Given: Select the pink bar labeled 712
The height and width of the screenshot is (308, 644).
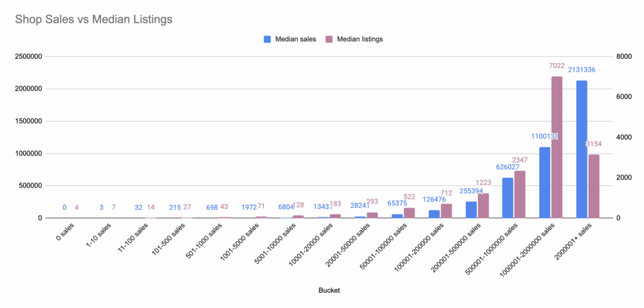Looking at the screenshot, I should (x=446, y=211).
